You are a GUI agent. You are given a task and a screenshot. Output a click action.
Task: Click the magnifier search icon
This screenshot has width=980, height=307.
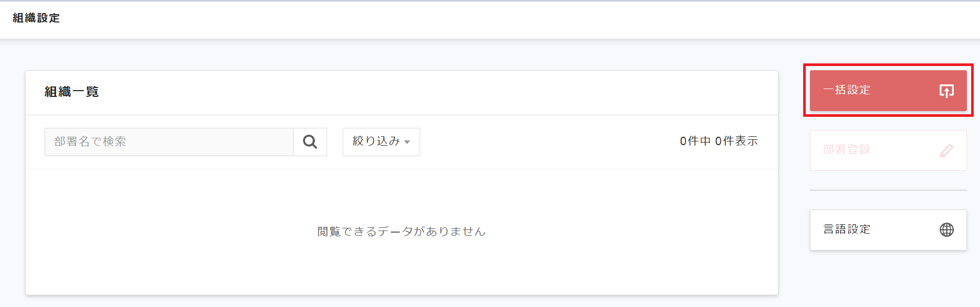[x=310, y=142]
